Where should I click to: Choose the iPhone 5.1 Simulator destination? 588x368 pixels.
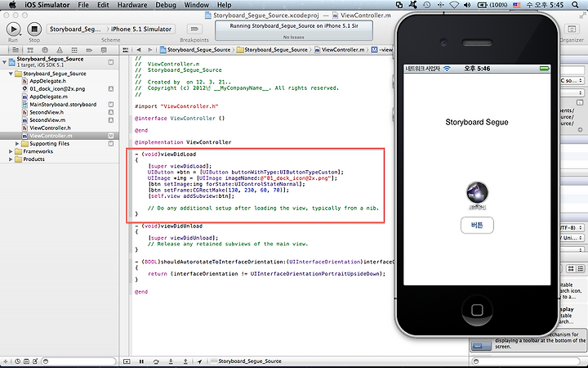tap(141, 29)
